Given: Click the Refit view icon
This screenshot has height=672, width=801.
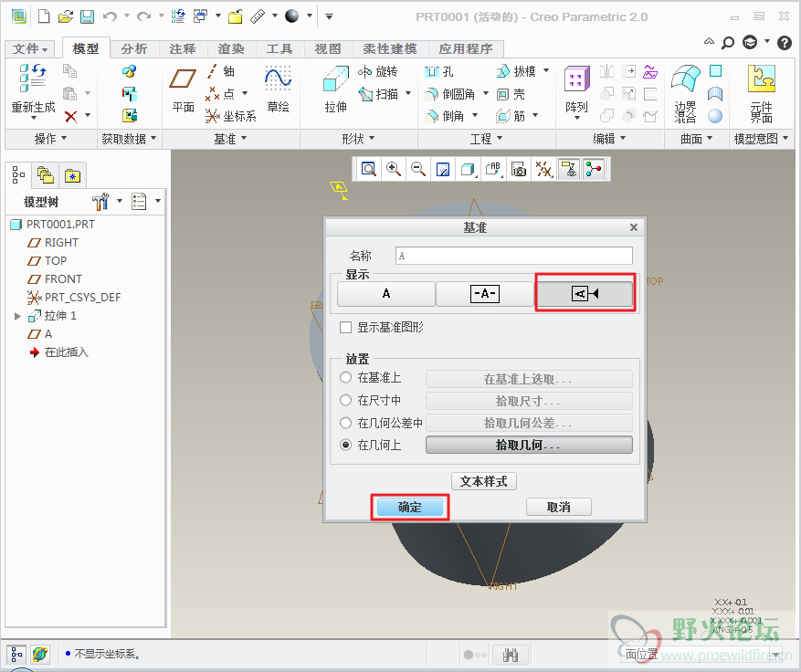Looking at the screenshot, I should pos(368,169).
